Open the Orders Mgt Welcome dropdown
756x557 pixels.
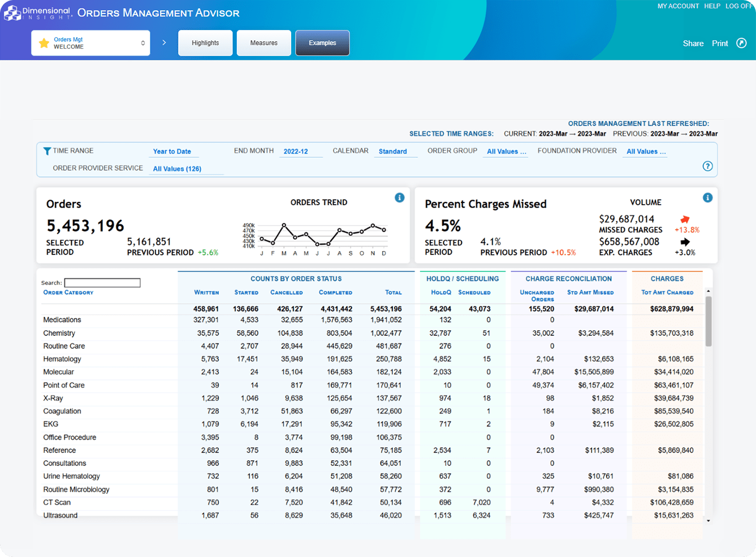click(90, 43)
